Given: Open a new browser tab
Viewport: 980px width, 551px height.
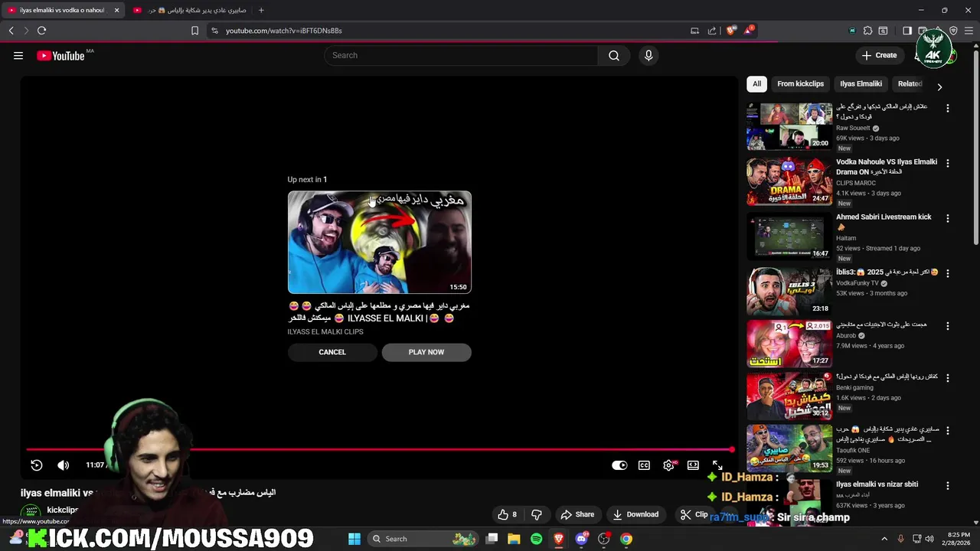Looking at the screenshot, I should [261, 10].
